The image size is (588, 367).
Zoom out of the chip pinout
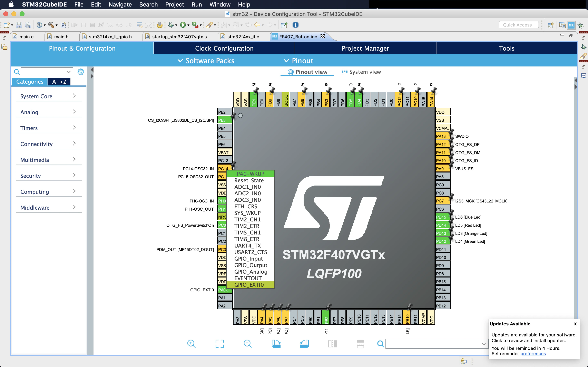point(248,344)
